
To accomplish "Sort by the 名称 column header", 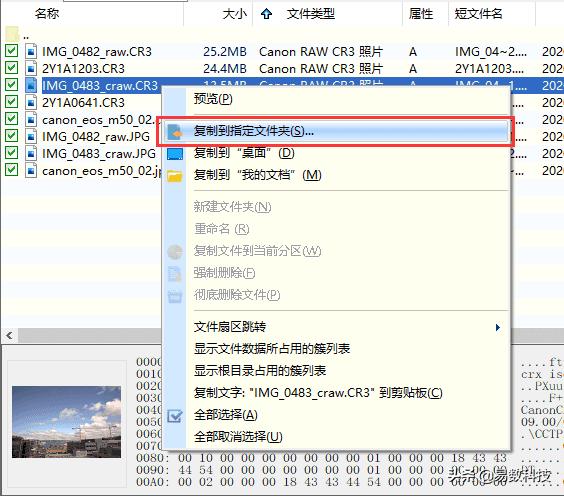I will [x=47, y=14].
